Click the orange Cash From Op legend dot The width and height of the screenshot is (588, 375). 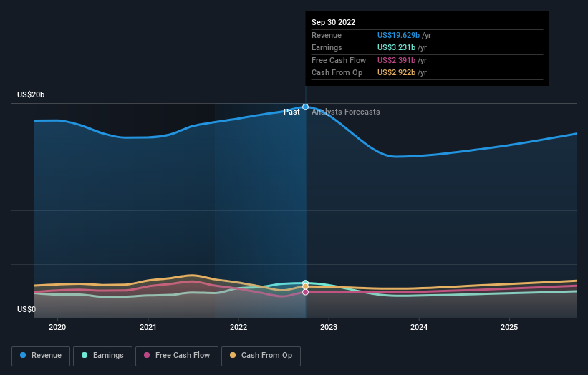click(x=233, y=355)
